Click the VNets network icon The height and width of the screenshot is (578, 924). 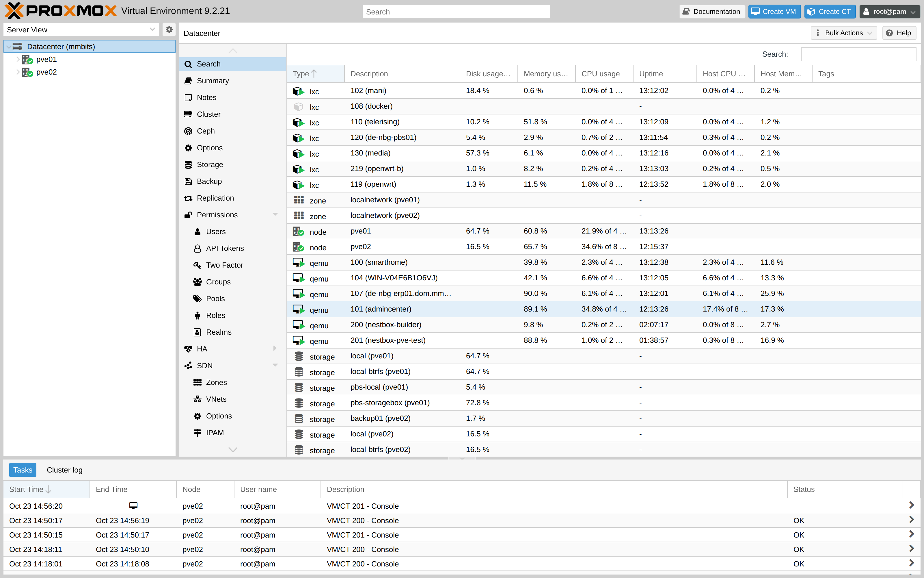198,399
